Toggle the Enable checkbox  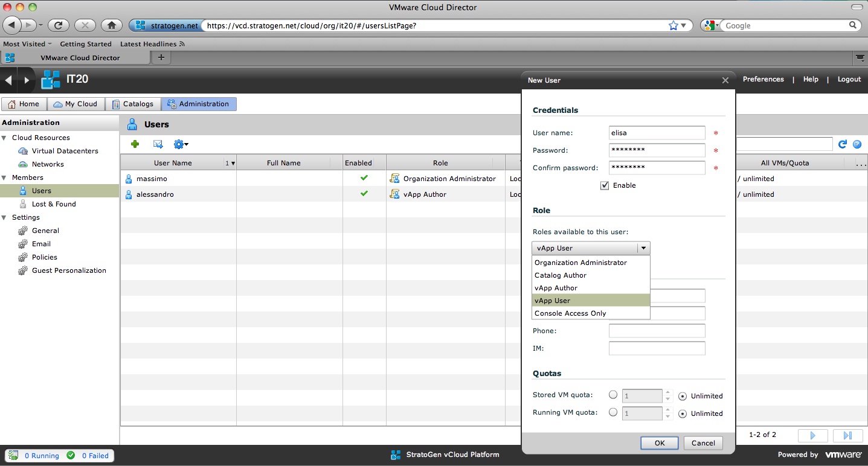click(x=605, y=185)
